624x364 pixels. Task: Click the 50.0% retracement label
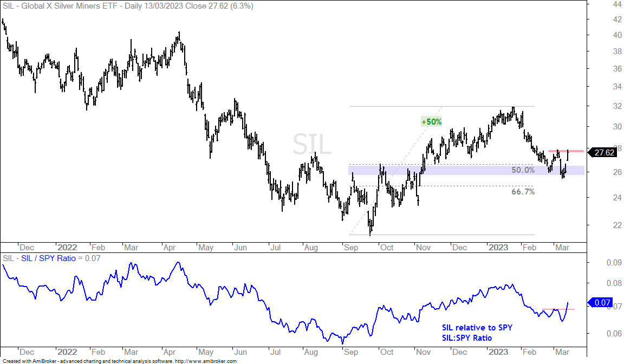[x=523, y=170]
